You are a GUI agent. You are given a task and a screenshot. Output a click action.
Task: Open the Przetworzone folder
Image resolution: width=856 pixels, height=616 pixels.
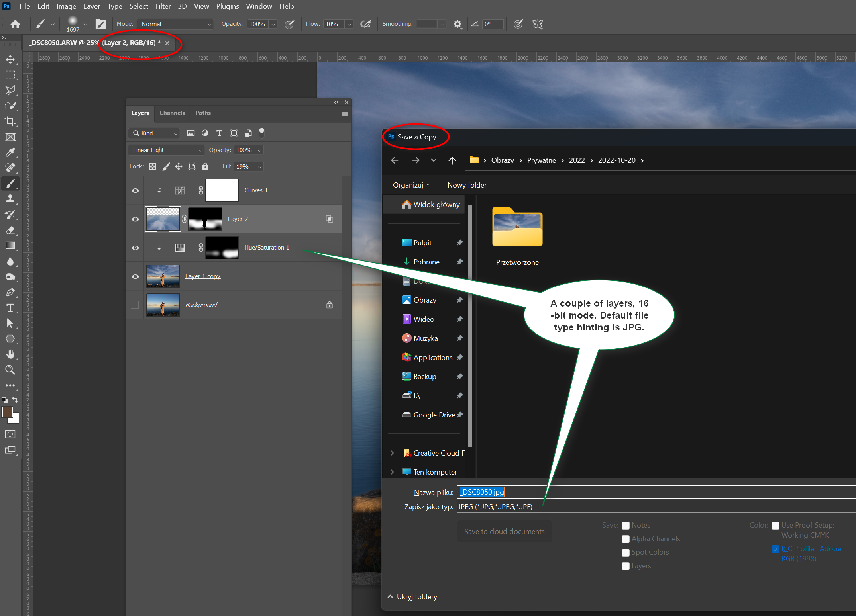pyautogui.click(x=517, y=228)
